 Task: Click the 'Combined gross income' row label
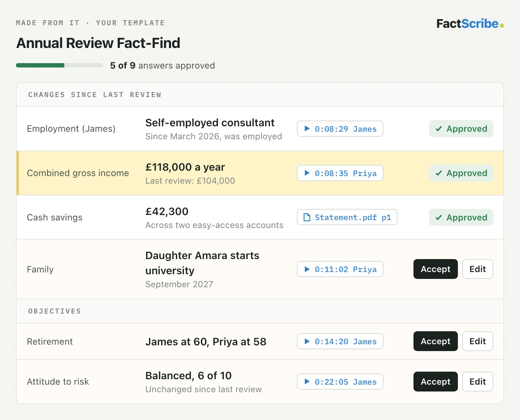78,173
